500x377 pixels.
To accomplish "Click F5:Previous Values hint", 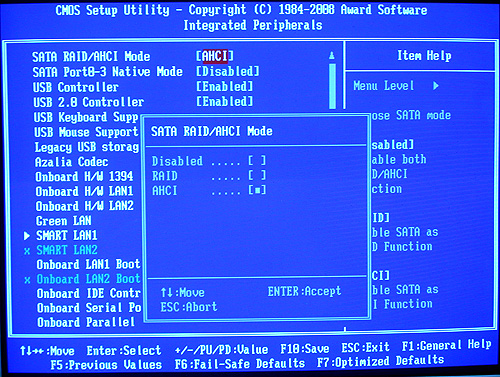I will (x=106, y=365).
